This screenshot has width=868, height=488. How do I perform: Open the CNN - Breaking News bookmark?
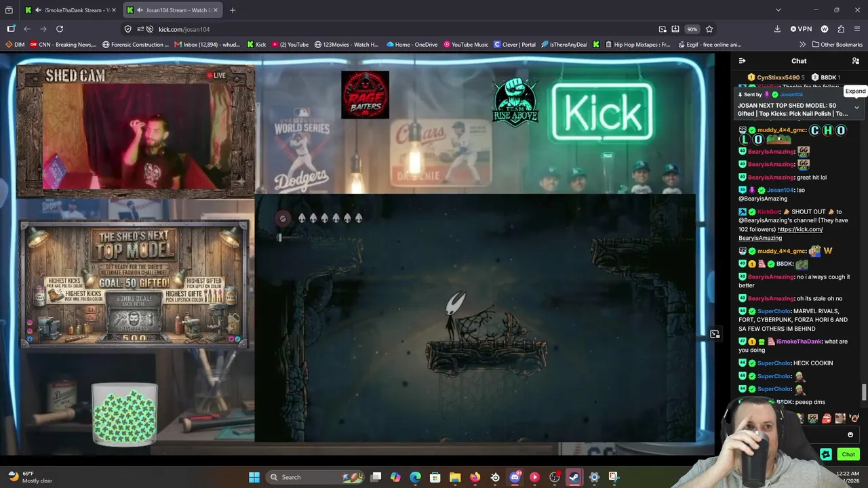tap(64, 45)
